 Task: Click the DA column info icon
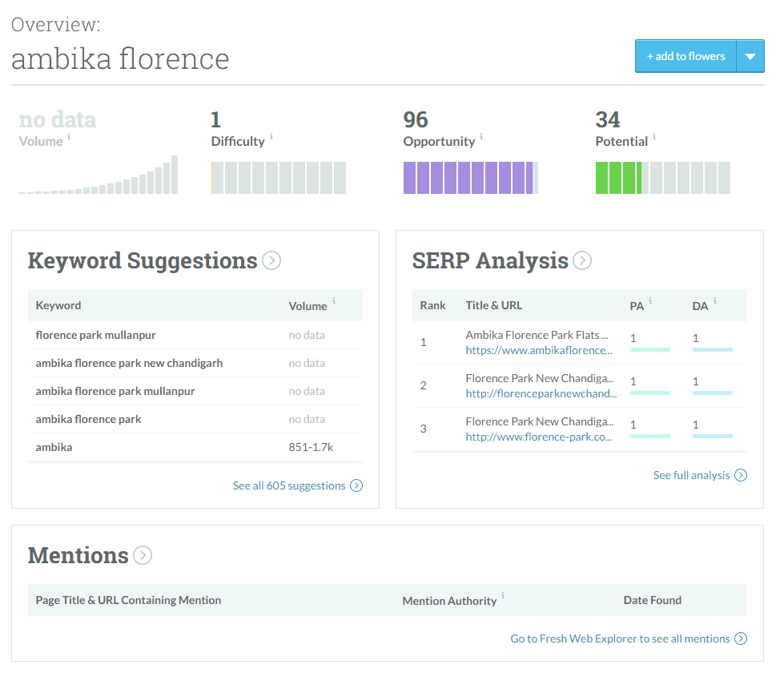(715, 301)
